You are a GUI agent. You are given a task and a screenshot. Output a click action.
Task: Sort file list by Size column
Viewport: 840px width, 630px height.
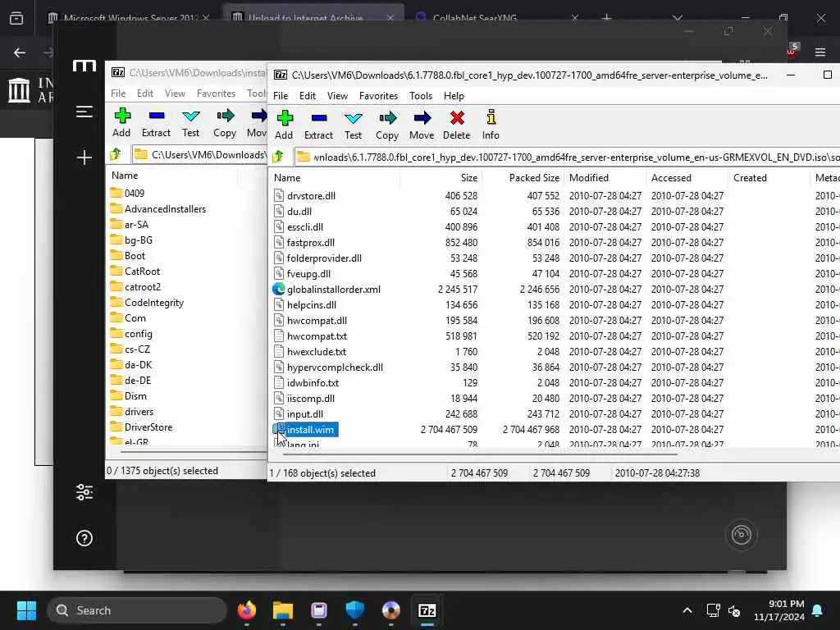click(441, 178)
